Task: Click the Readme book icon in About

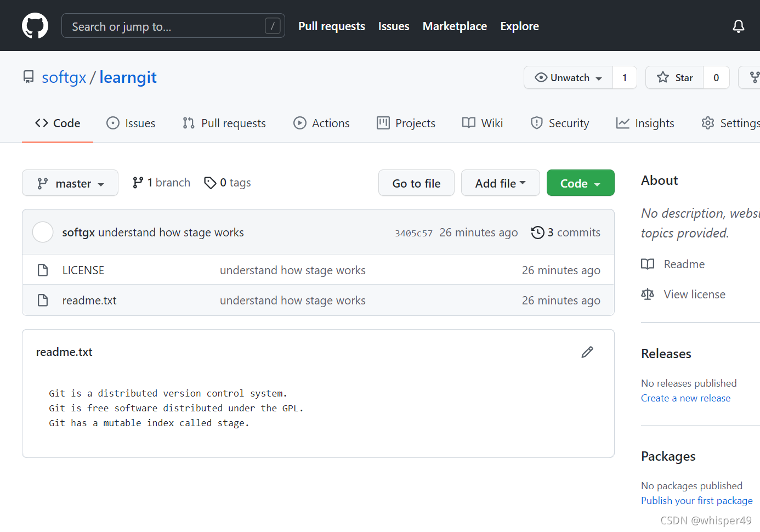Action: [648, 264]
